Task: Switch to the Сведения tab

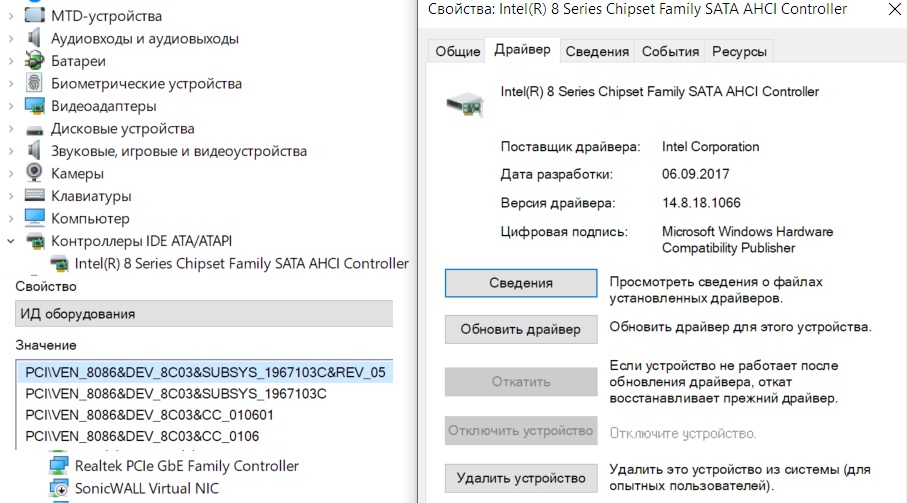Action: (597, 51)
